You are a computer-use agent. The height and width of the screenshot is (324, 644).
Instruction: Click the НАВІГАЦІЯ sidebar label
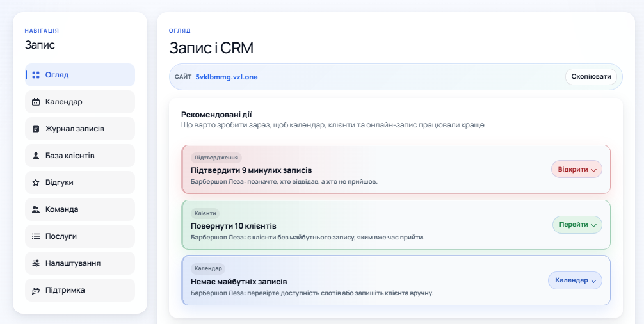(x=42, y=31)
